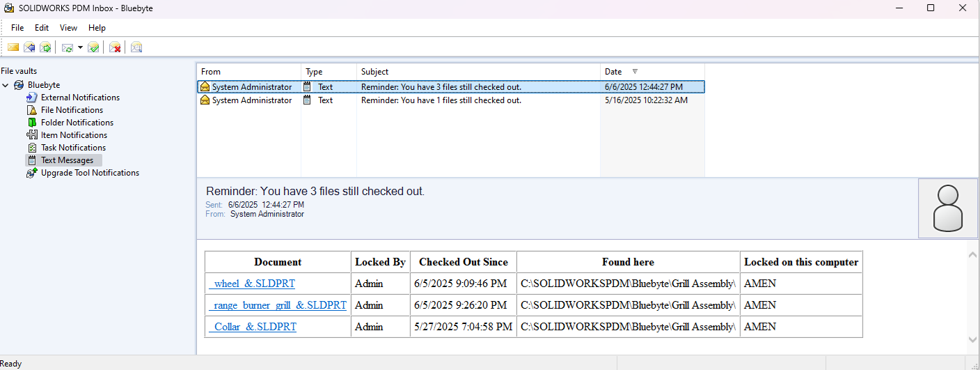This screenshot has width=980, height=370.
Task: Click envelope icon of the 5/16/2025 message
Action: (205, 100)
